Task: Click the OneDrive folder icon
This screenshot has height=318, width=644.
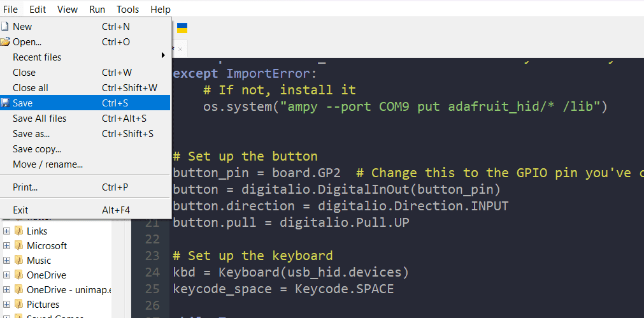Action: 18,275
